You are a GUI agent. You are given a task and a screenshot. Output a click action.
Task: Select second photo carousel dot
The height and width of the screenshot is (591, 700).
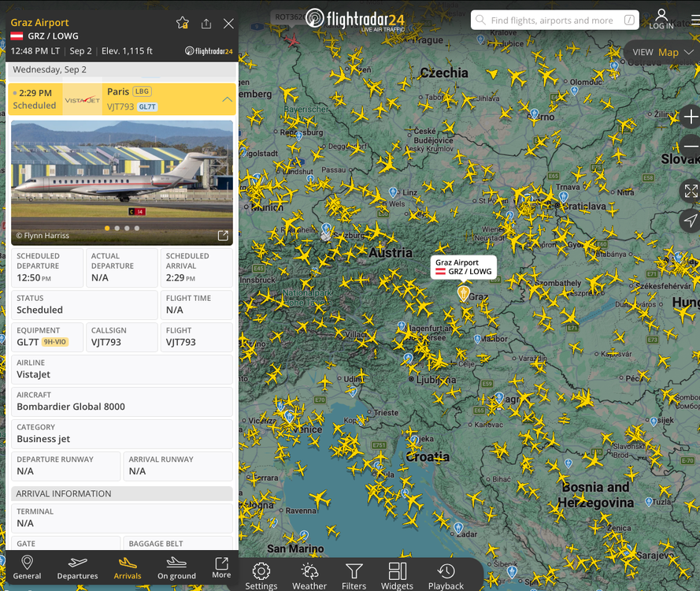coord(117,229)
